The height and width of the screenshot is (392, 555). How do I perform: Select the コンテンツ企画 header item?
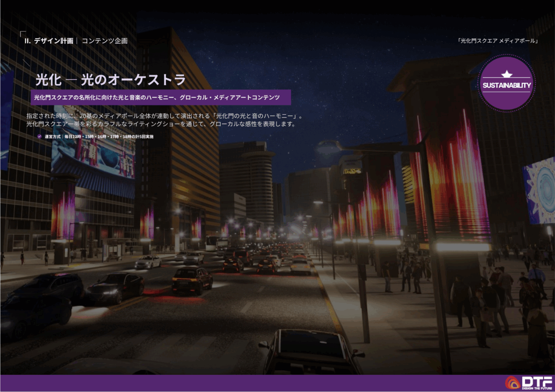coord(105,41)
